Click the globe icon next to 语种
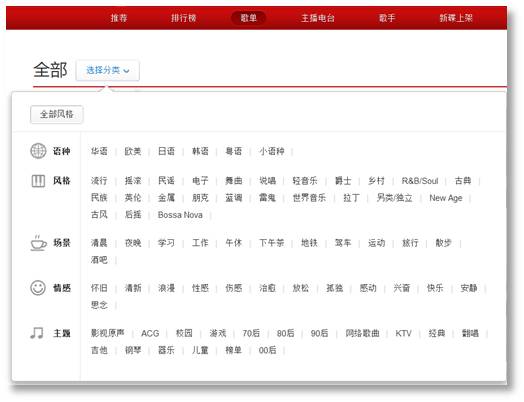This screenshot has height=402, width=524. point(38,151)
